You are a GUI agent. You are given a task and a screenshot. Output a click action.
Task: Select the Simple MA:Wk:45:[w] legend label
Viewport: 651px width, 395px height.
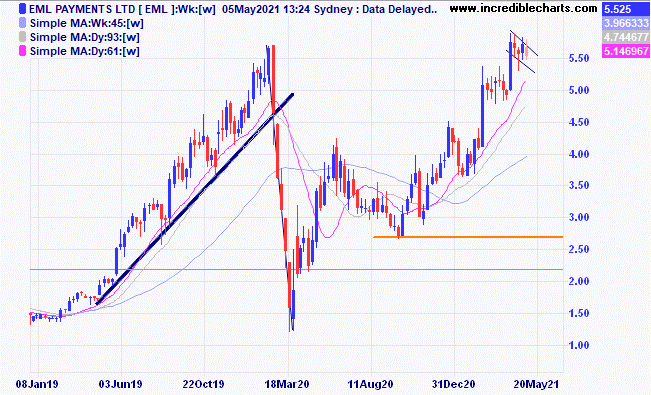pos(87,23)
